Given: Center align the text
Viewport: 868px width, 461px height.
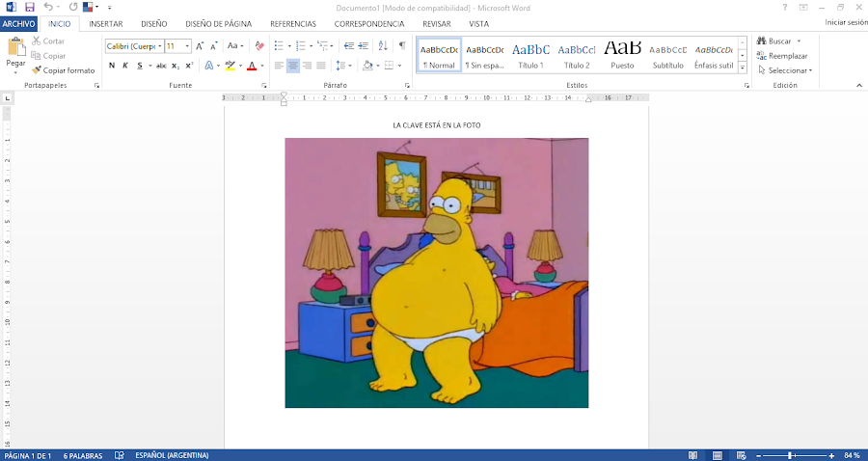Looking at the screenshot, I should pyautogui.click(x=293, y=66).
